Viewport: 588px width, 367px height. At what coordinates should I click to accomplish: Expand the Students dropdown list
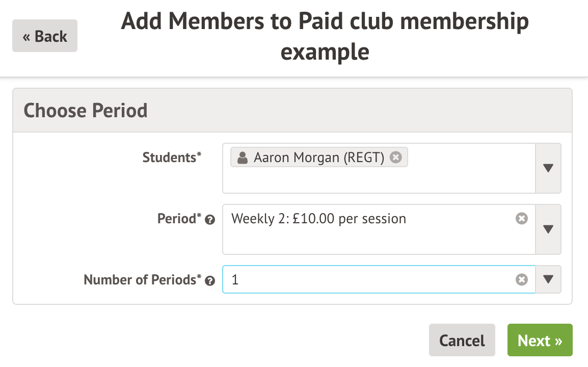pos(548,168)
